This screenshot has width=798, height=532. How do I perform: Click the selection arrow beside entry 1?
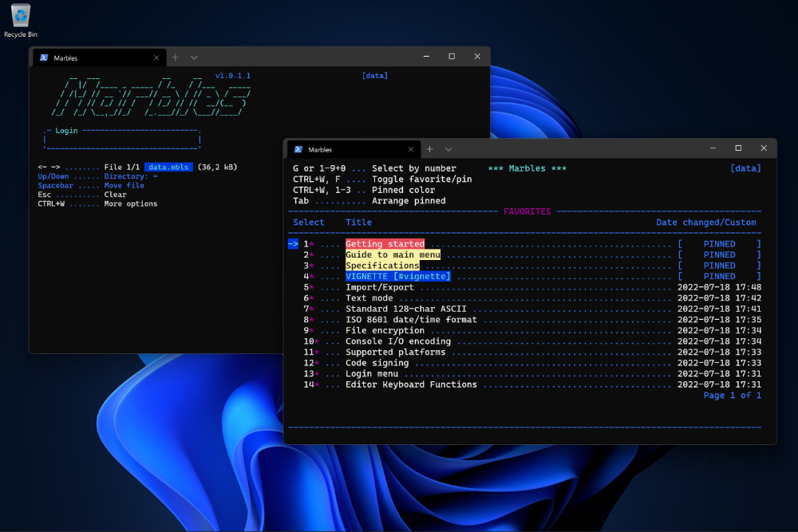click(293, 243)
